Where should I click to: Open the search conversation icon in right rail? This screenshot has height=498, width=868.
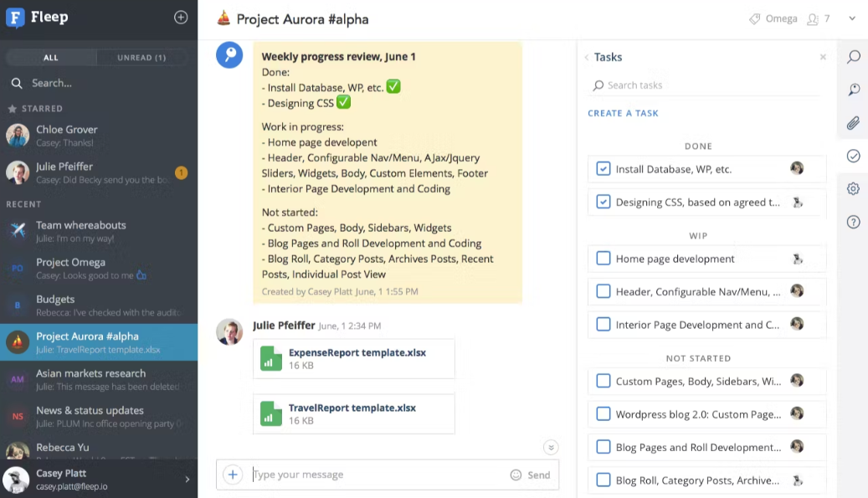coord(853,56)
